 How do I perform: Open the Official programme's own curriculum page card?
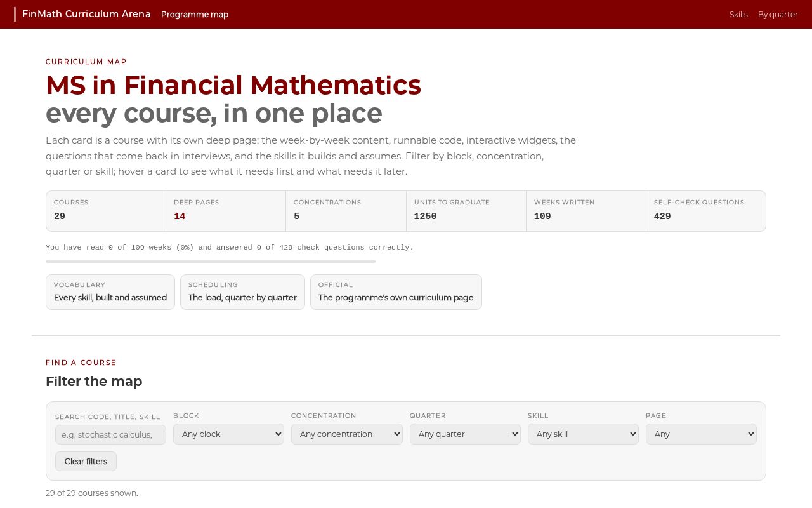(x=396, y=292)
